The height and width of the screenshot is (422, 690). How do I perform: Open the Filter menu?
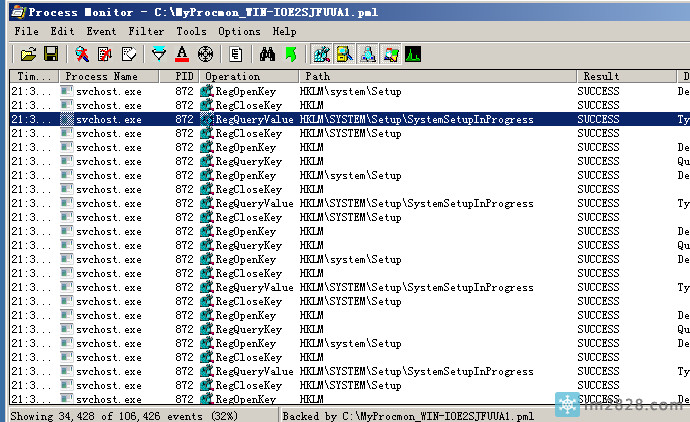(x=146, y=31)
